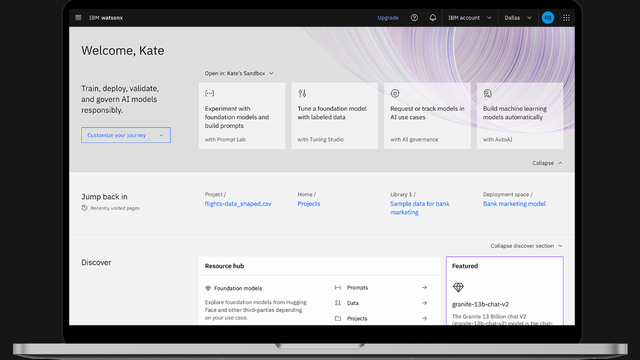Open the Projects resource row
The height and width of the screenshot is (360, 640).
click(x=381, y=318)
